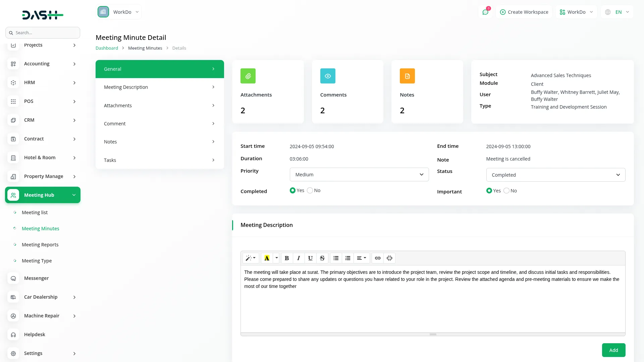Select No for Important
644x362 pixels.
(506, 191)
